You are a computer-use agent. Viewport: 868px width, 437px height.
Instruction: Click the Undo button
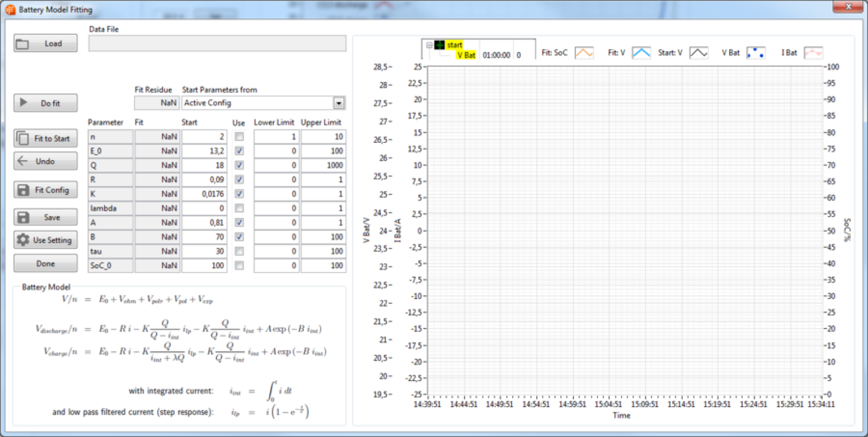pyautogui.click(x=46, y=161)
